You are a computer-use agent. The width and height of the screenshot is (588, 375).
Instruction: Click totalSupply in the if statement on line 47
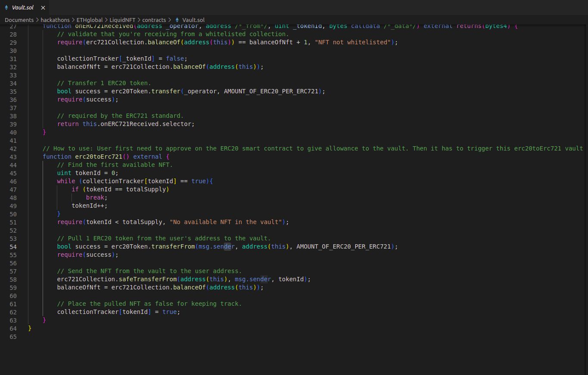coord(146,189)
